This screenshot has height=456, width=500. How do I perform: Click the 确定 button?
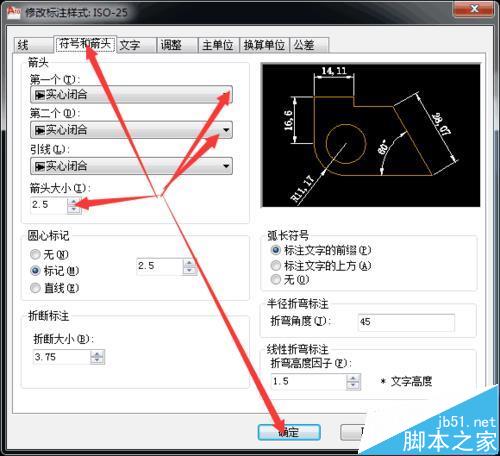tap(289, 432)
